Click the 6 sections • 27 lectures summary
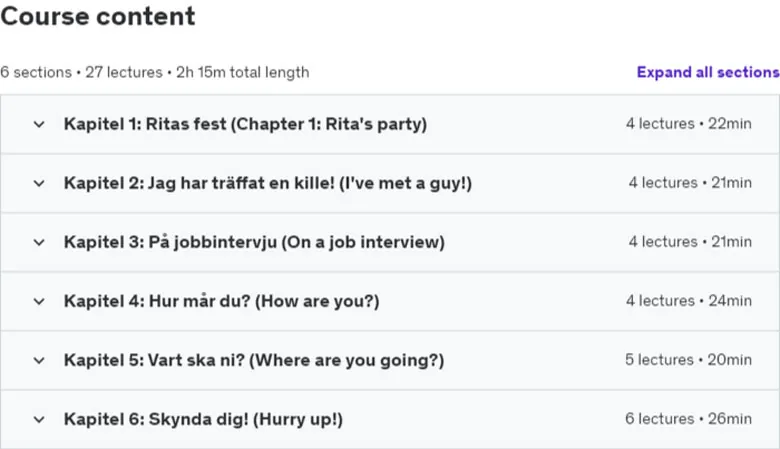Image resolution: width=780 pixels, height=449 pixels. click(155, 72)
